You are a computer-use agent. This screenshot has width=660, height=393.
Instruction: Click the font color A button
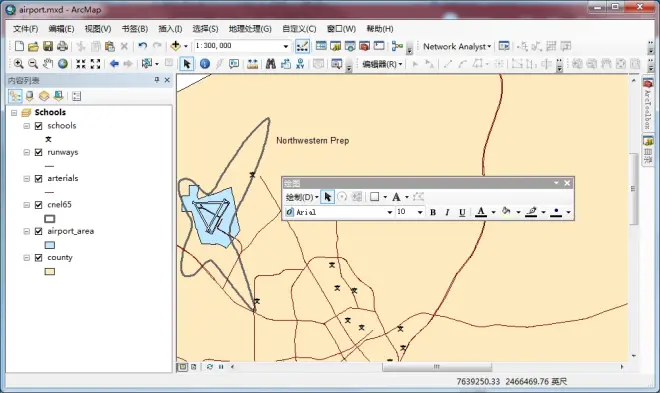click(481, 212)
